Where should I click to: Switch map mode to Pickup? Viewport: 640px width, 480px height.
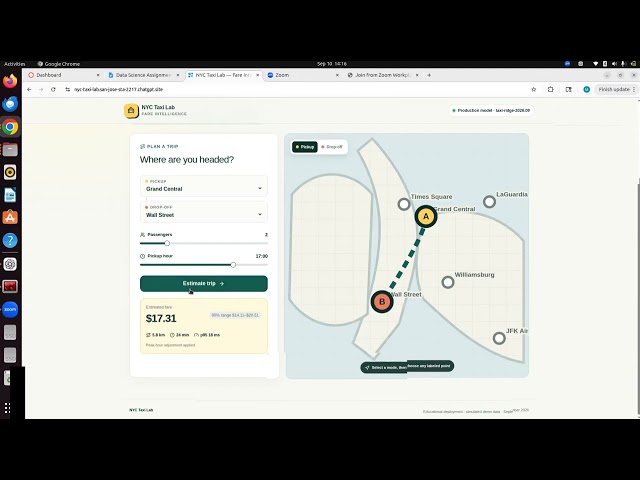click(x=305, y=147)
